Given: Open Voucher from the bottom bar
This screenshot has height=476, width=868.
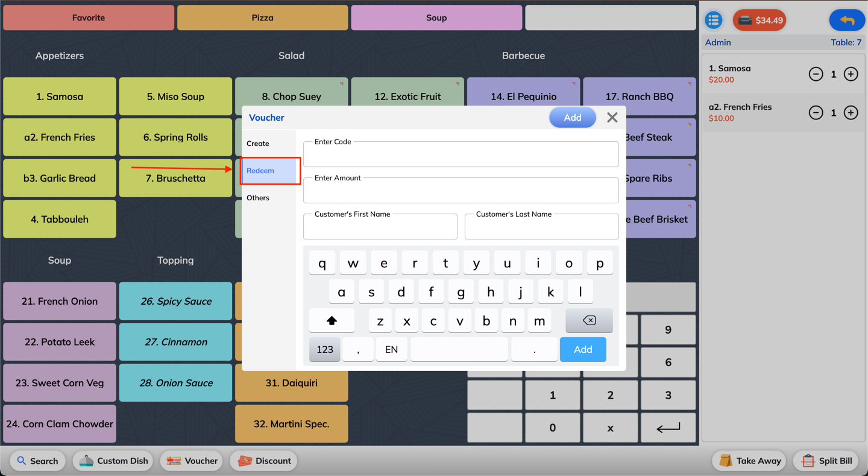Looking at the screenshot, I should (192, 461).
